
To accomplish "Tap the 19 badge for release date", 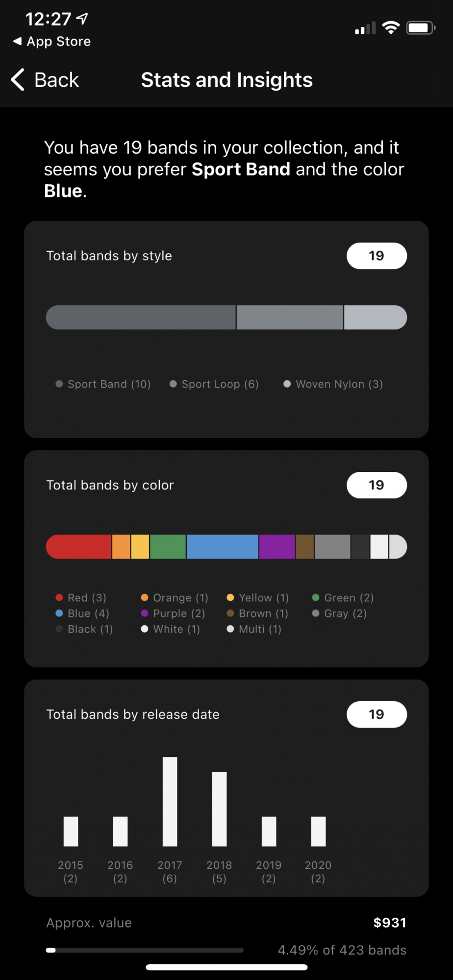I will 377,714.
